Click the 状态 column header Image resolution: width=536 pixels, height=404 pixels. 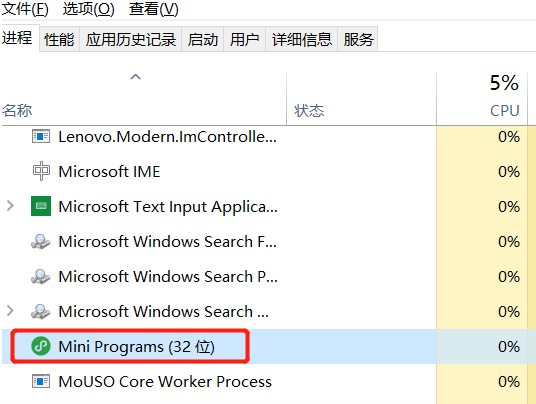click(361, 98)
